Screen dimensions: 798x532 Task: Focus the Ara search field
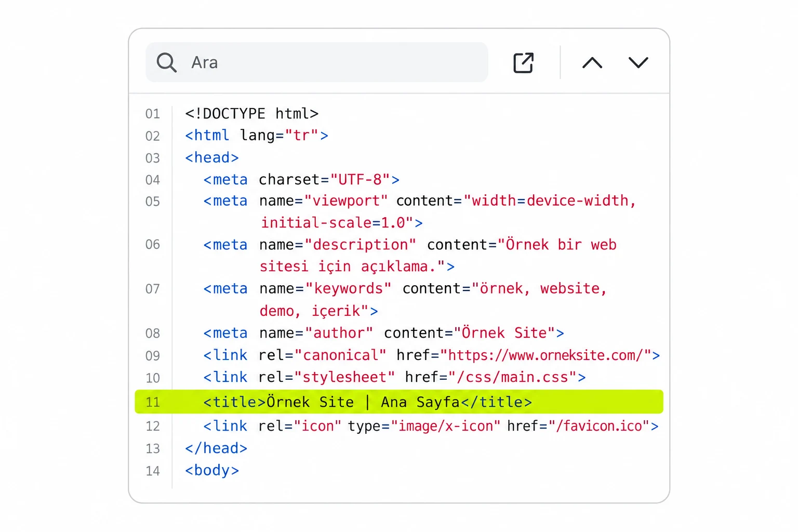(317, 62)
